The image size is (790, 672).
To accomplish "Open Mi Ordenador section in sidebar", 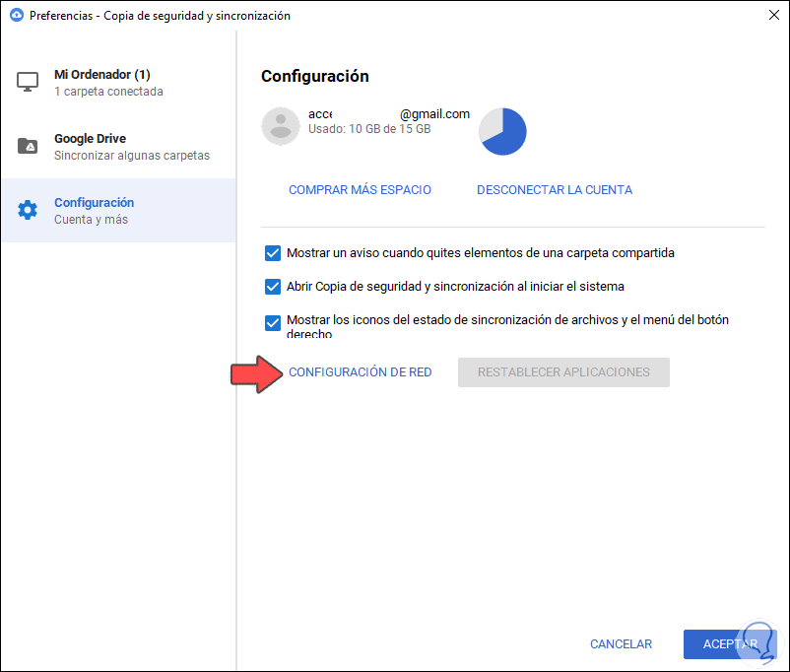I will click(118, 83).
